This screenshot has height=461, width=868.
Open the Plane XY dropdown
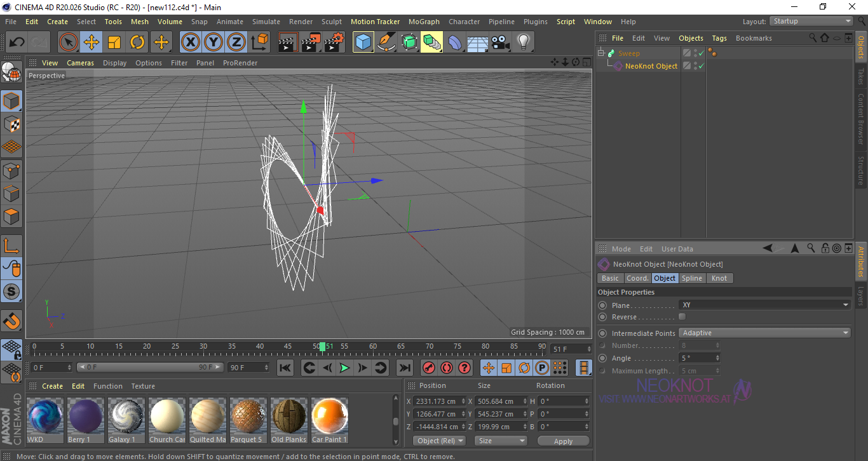pos(764,305)
